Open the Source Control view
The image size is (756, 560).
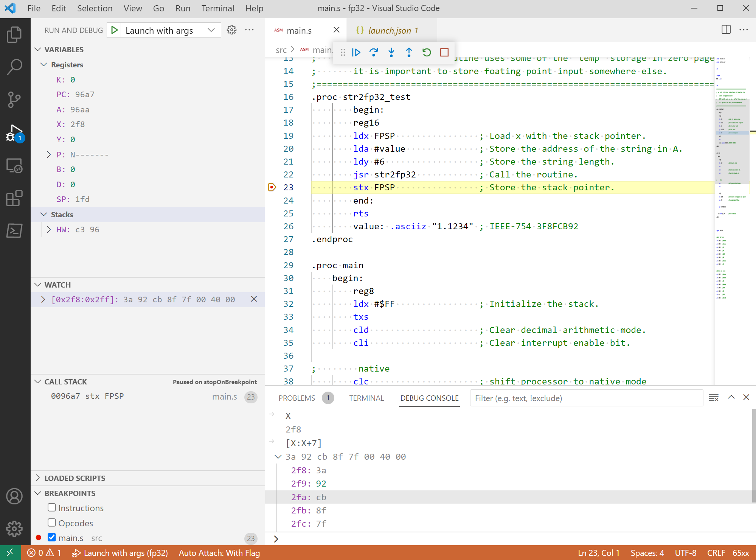[x=14, y=100]
